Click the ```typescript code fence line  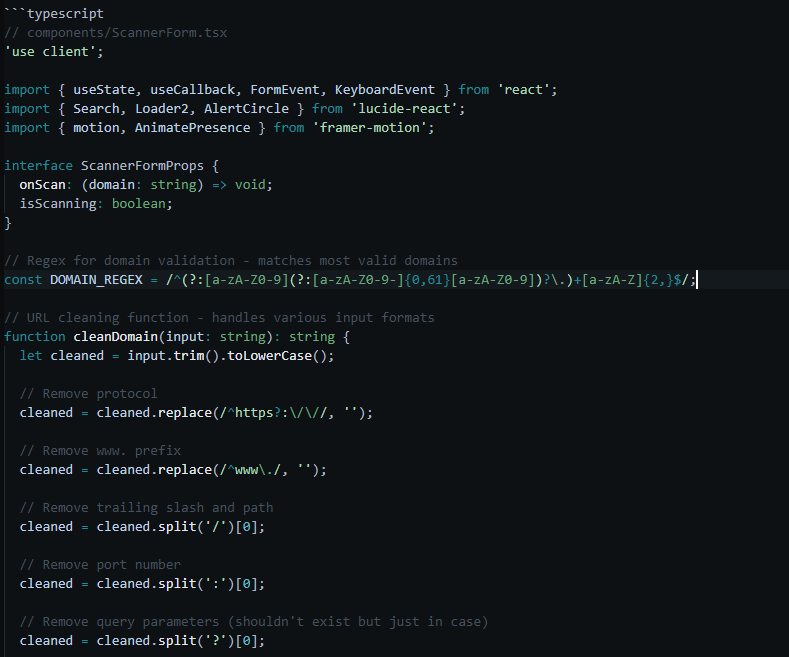point(54,14)
